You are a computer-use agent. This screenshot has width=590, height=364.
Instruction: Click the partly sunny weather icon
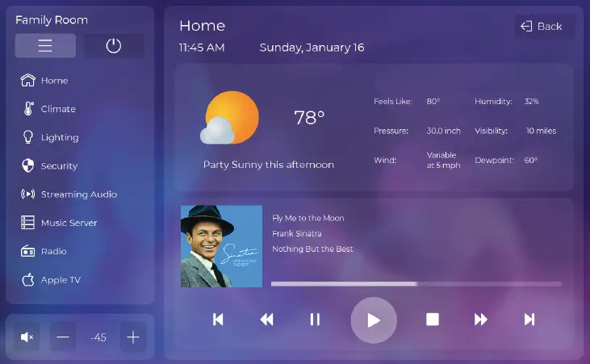coord(230,118)
